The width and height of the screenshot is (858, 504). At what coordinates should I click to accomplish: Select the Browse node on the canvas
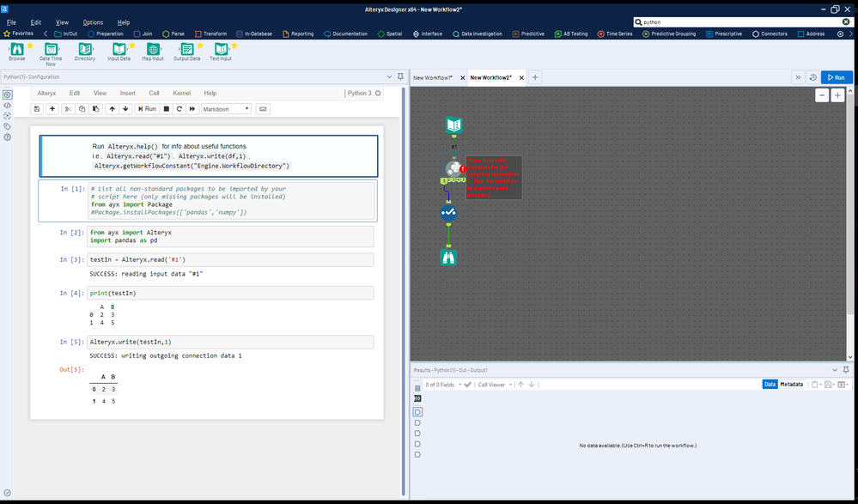(448, 258)
